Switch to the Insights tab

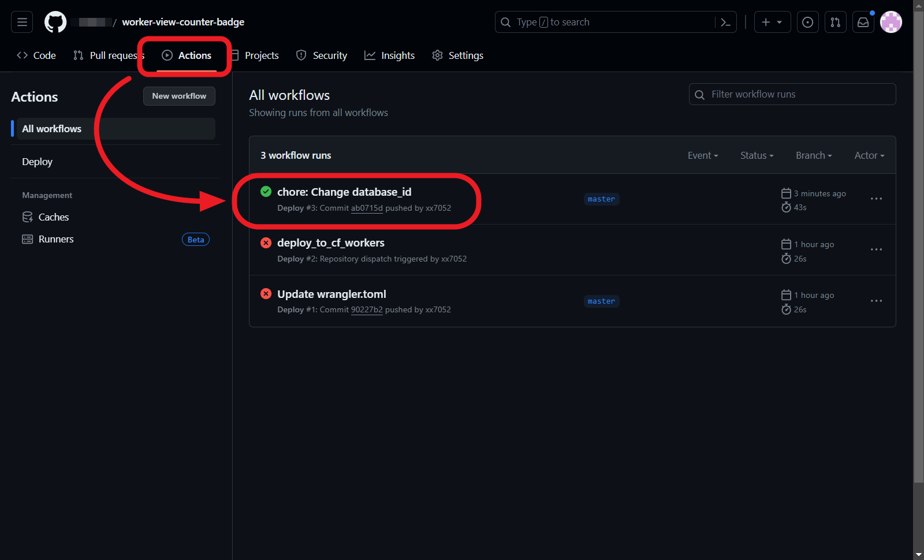390,55
